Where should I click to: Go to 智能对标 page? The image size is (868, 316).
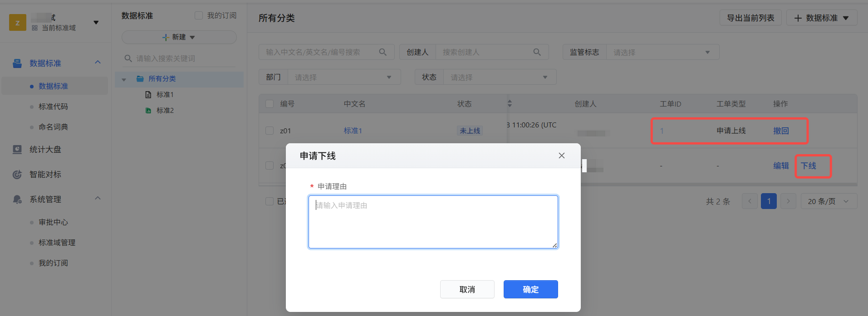[45, 174]
